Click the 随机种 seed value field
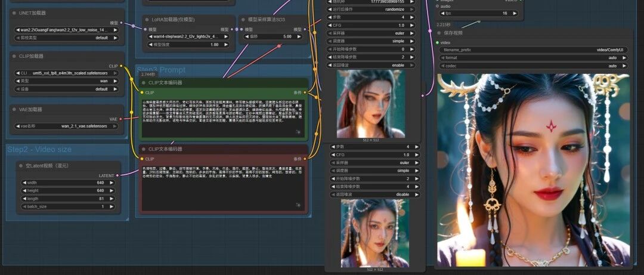This screenshot has height=275, width=644. click(371, 2)
